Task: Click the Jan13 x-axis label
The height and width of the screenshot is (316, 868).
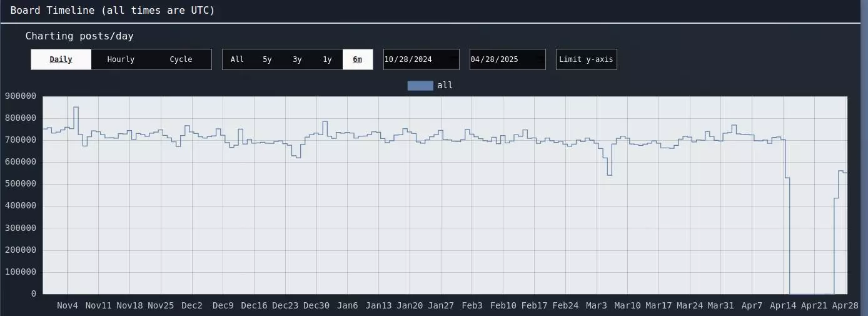Action: tap(379, 305)
